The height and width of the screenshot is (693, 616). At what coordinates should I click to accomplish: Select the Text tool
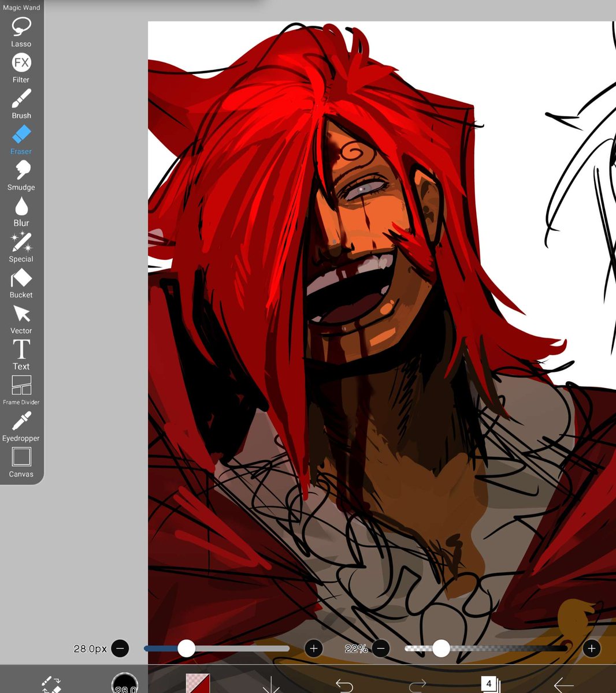tap(21, 355)
